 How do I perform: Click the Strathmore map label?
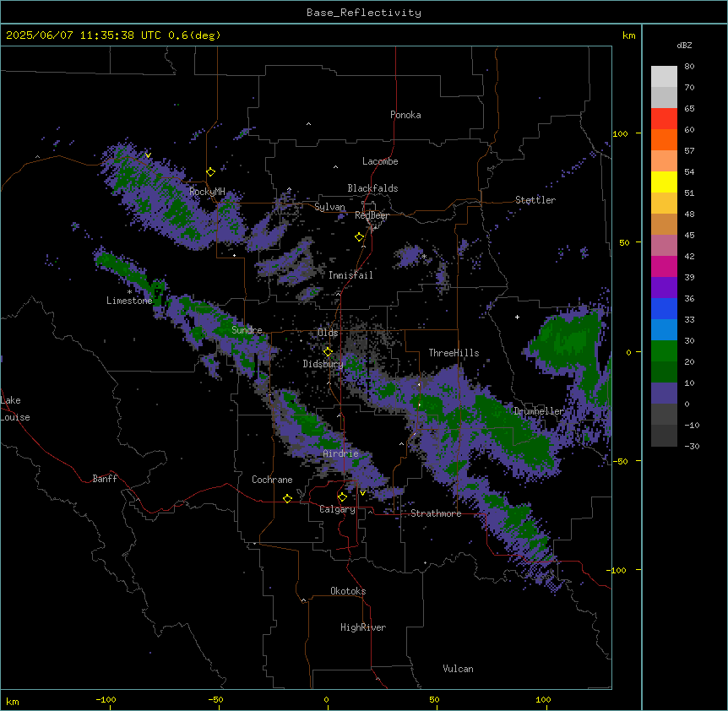(x=436, y=513)
